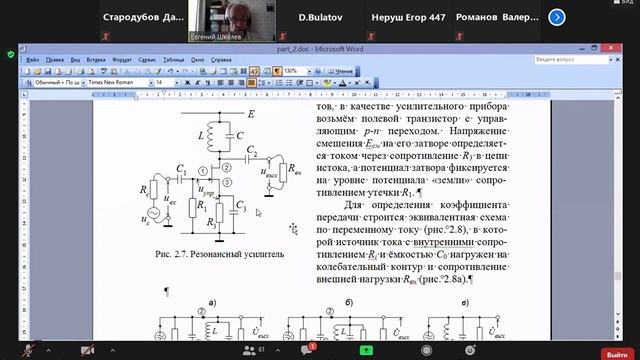Viewport: 640px width, 360px height.
Task: Open the Undo history dropdown arrow
Action: (178, 71)
